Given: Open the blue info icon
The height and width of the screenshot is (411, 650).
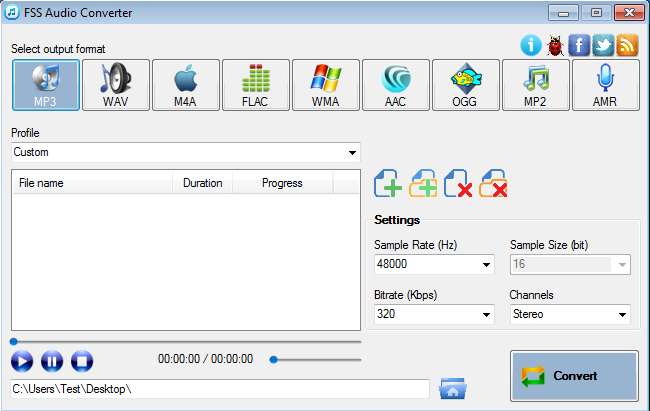Looking at the screenshot, I should pos(531,45).
